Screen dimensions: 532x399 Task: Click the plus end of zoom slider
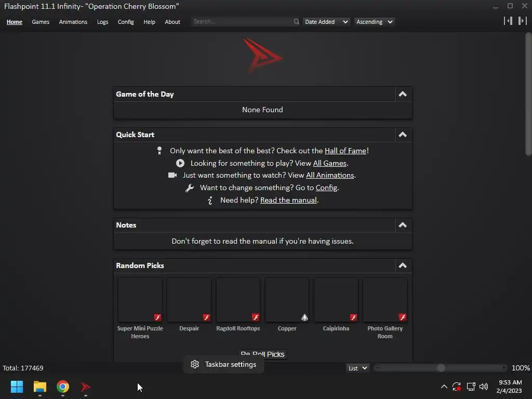tap(504, 368)
